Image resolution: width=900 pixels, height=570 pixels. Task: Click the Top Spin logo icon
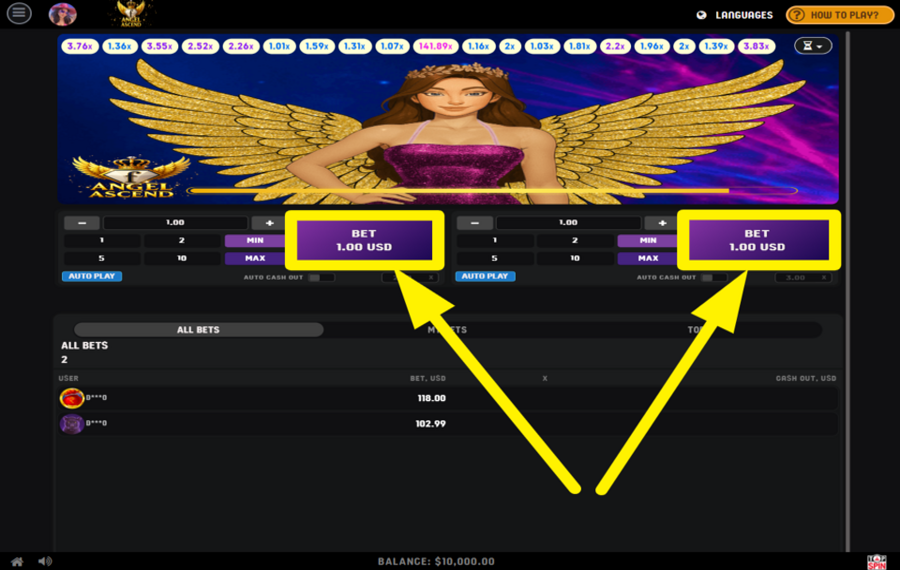pyautogui.click(x=876, y=561)
